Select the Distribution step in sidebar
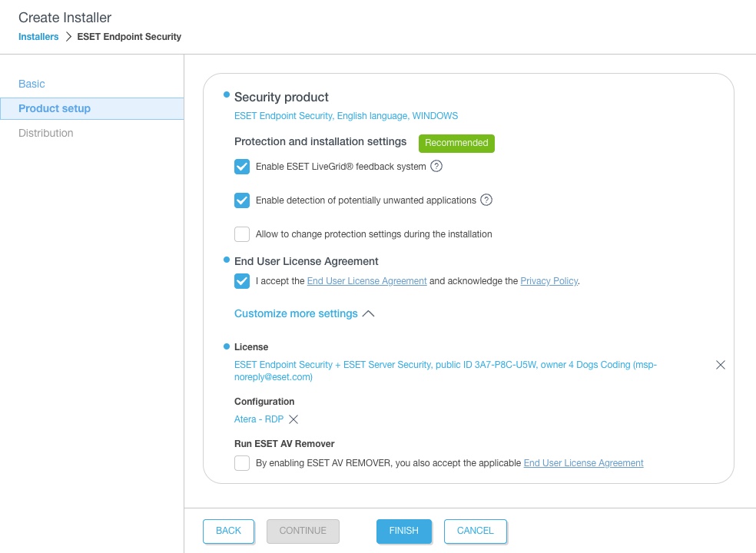 tap(46, 133)
